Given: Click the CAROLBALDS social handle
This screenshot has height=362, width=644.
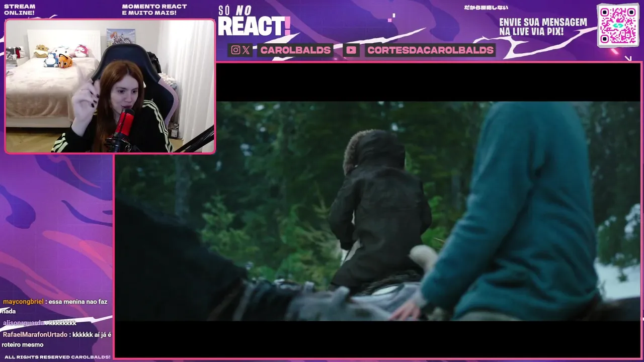Looking at the screenshot, I should [295, 50].
